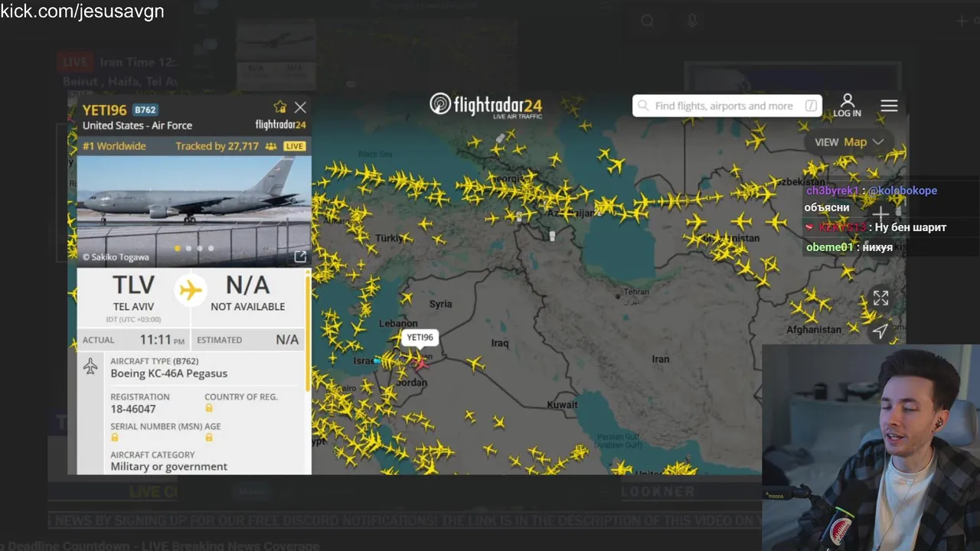Focus the Find flights, airports search field

[727, 106]
